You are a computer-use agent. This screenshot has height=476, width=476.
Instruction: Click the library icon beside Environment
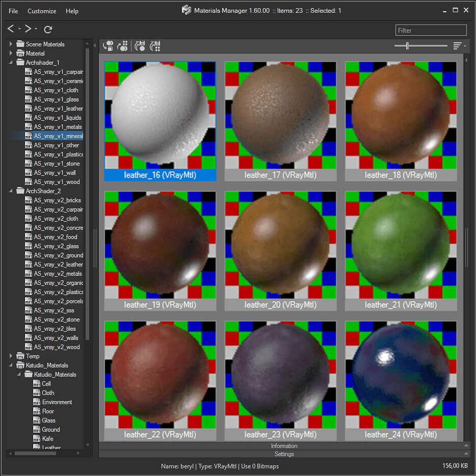[x=37, y=402]
